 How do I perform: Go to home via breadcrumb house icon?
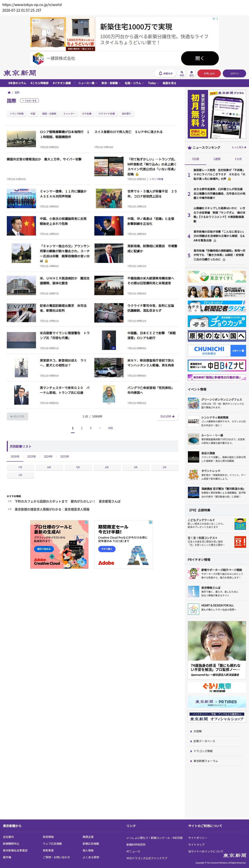coord(9,92)
